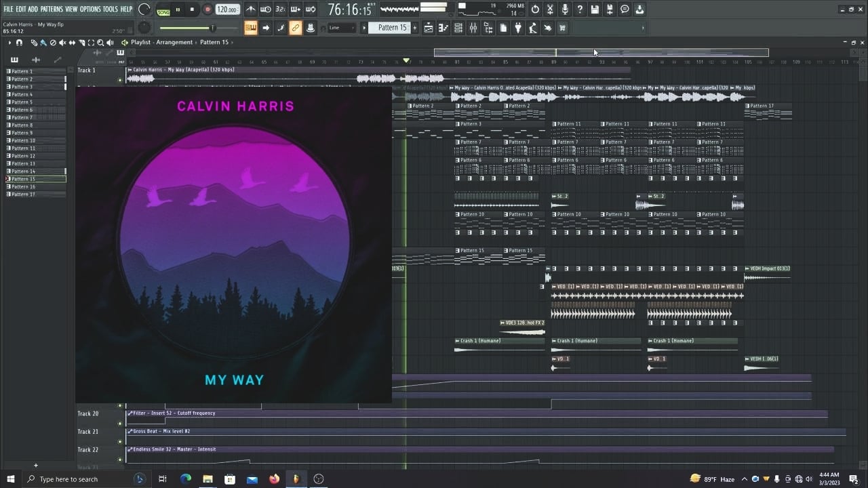Toggle the playlist magnet snap icon
Image resolution: width=868 pixels, height=488 pixels.
click(x=19, y=42)
